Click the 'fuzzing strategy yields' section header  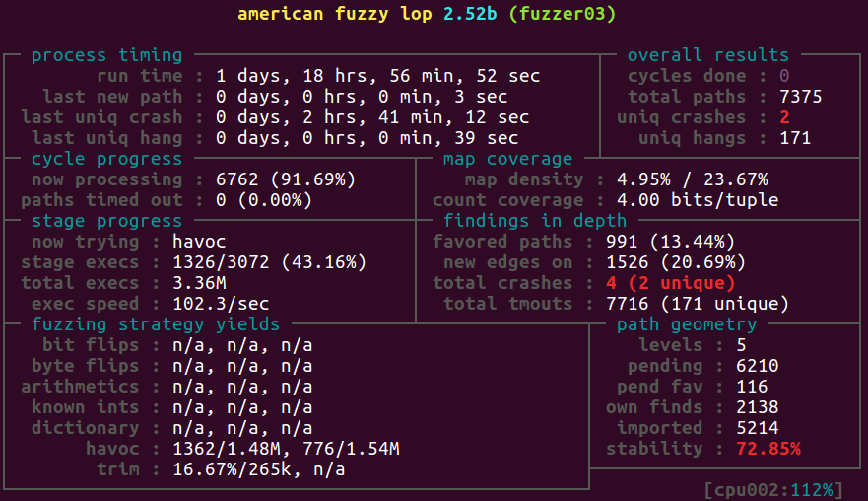coord(156,324)
